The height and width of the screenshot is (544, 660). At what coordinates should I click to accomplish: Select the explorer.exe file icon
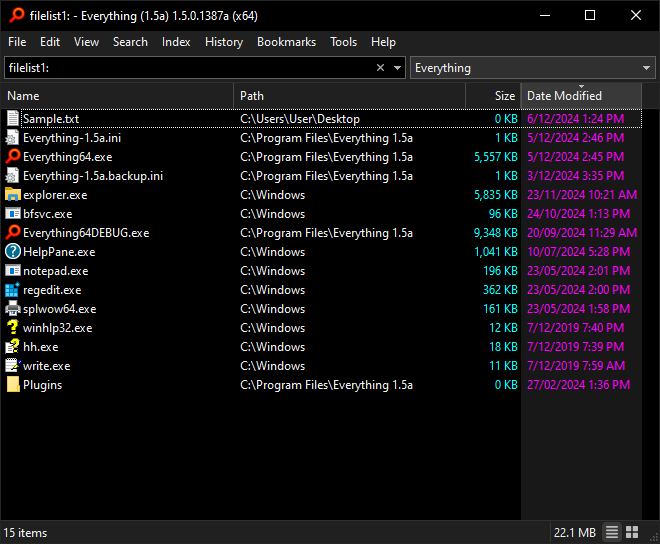coord(13,195)
